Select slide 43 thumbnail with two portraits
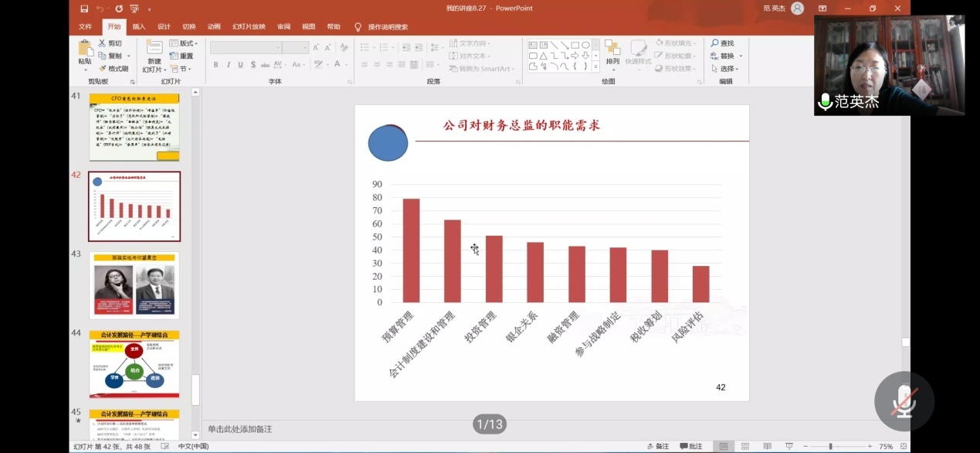980x453 pixels. pyautogui.click(x=134, y=285)
